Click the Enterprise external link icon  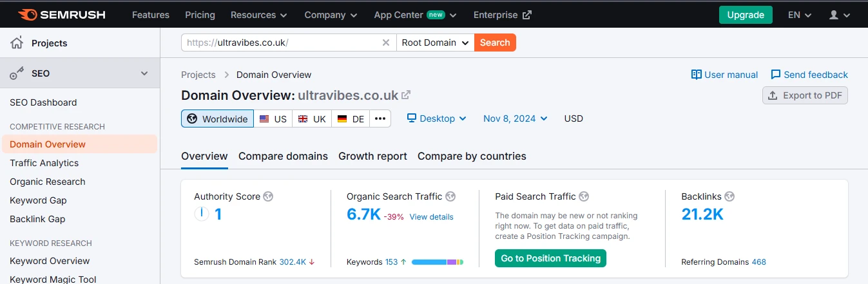[x=526, y=15]
